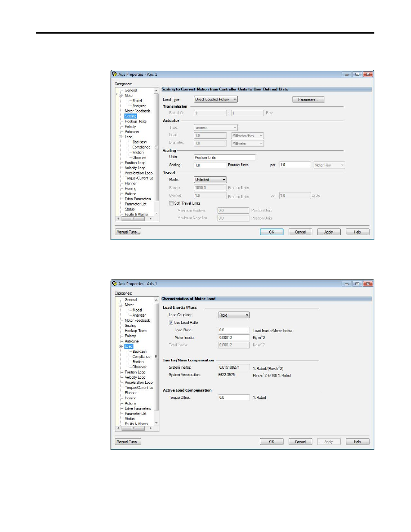Uncheck Use Load Ratio checkbox
Screen dimensions: 411x532
click(171, 322)
